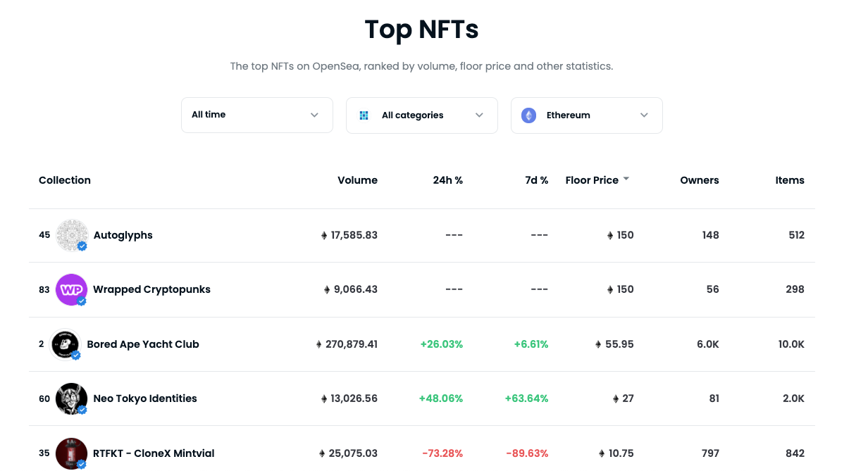Click the Autoglyphs collection avatar image

[x=71, y=234]
